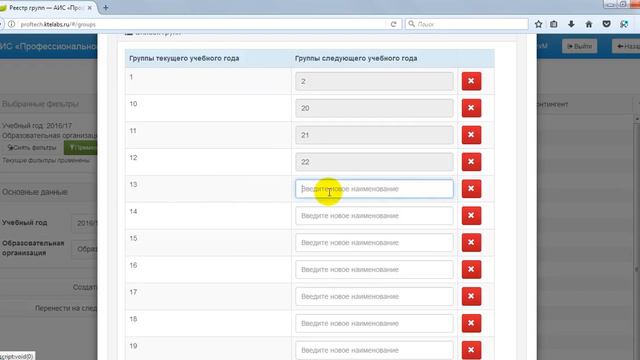Focus the new name field for group 19
Screen dimensions: 640x360
coord(374,350)
